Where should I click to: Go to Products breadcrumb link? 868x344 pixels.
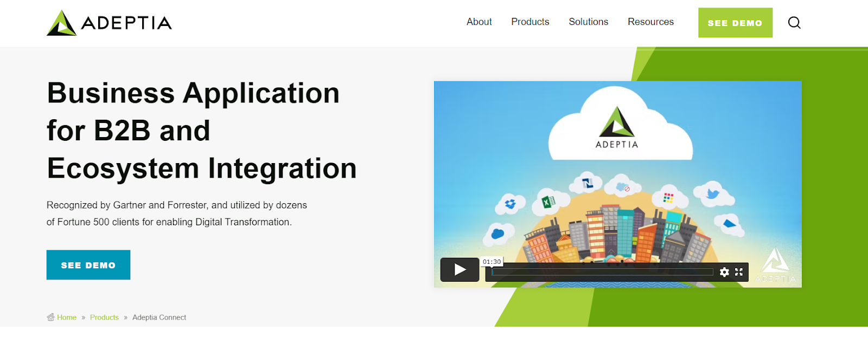104,317
